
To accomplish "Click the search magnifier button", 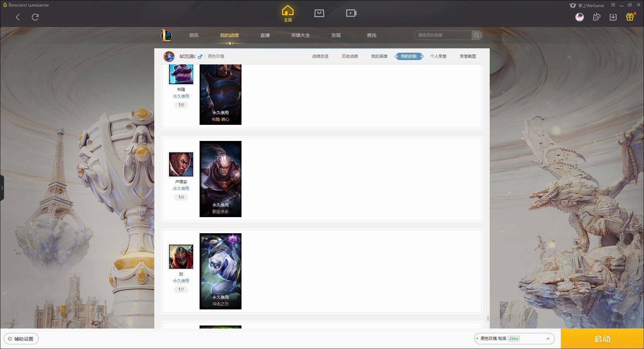I will coord(477,35).
